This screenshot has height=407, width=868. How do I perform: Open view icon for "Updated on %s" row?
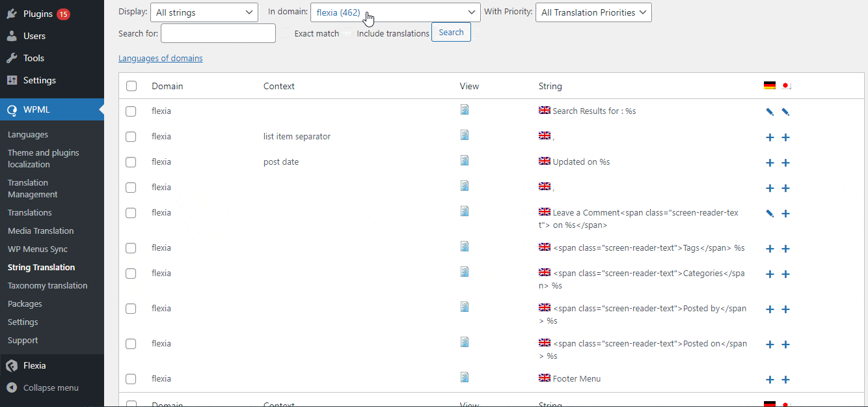pos(465,160)
